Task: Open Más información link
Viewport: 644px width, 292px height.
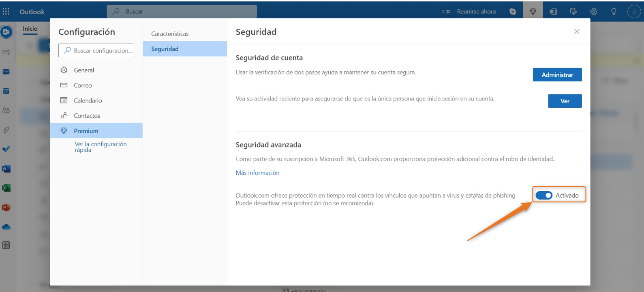Action: (x=257, y=173)
